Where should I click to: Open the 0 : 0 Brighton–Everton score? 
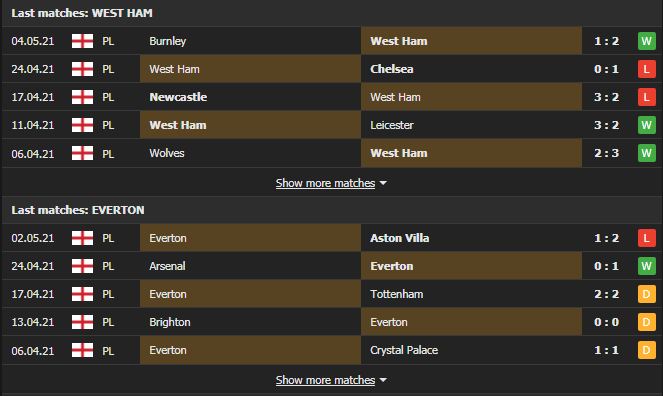pyautogui.click(x=606, y=322)
